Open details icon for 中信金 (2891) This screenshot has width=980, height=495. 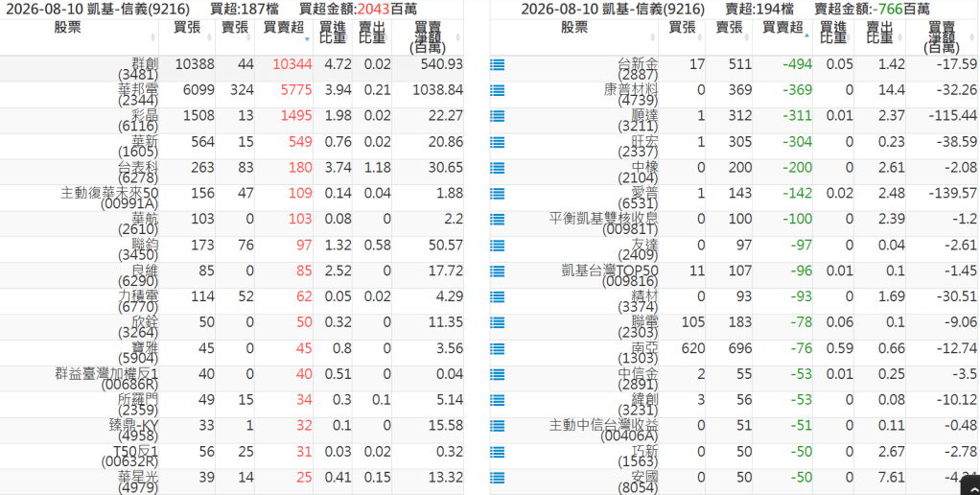click(498, 374)
